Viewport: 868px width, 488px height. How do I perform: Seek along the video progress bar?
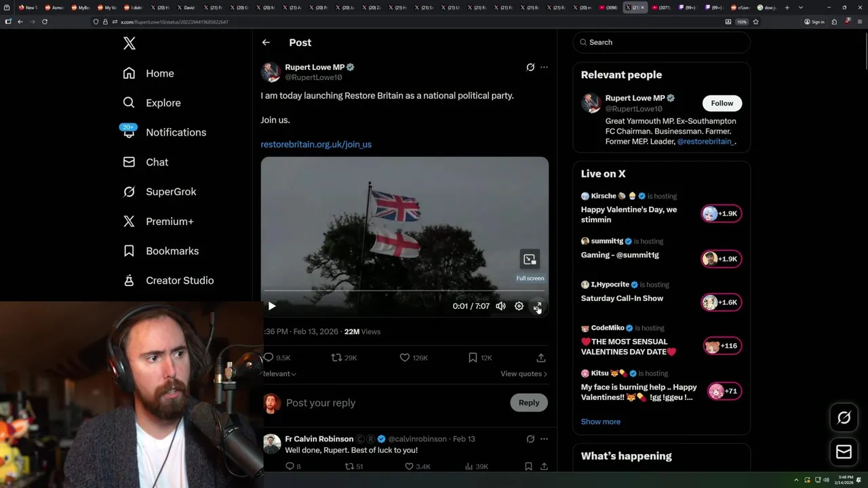pyautogui.click(x=404, y=291)
